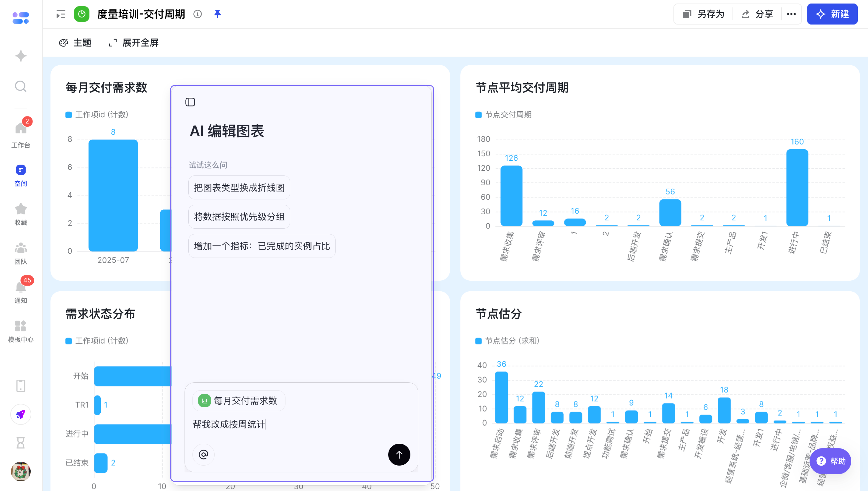The width and height of the screenshot is (868, 491).
Task: Click the hourglass icon in sidebar
Action: (x=21, y=442)
